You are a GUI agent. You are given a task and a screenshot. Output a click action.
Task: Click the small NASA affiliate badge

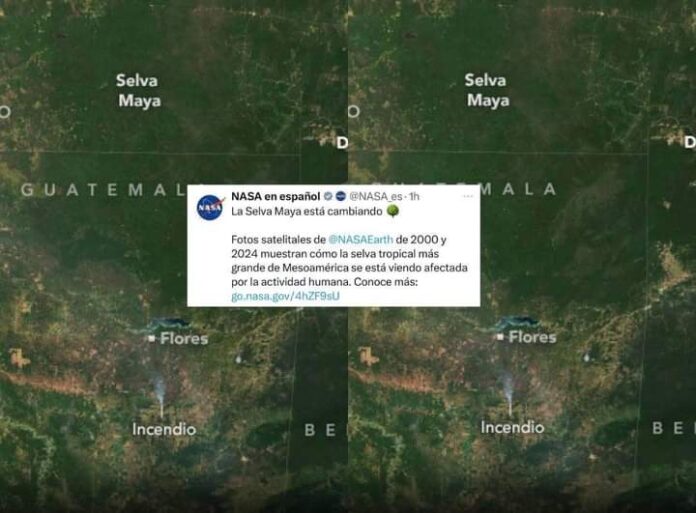coord(340,196)
